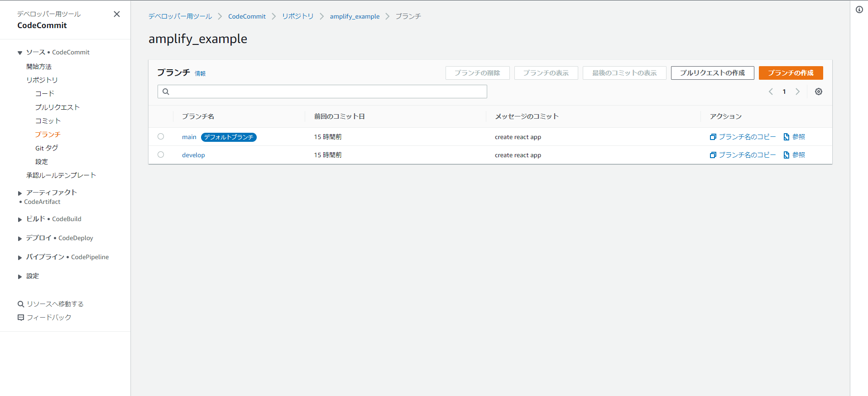
Task: Open ブランチ in the sidebar
Action: pos(48,135)
